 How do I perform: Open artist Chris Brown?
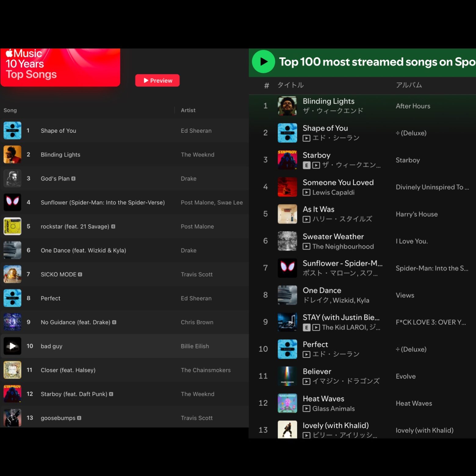coord(197,322)
